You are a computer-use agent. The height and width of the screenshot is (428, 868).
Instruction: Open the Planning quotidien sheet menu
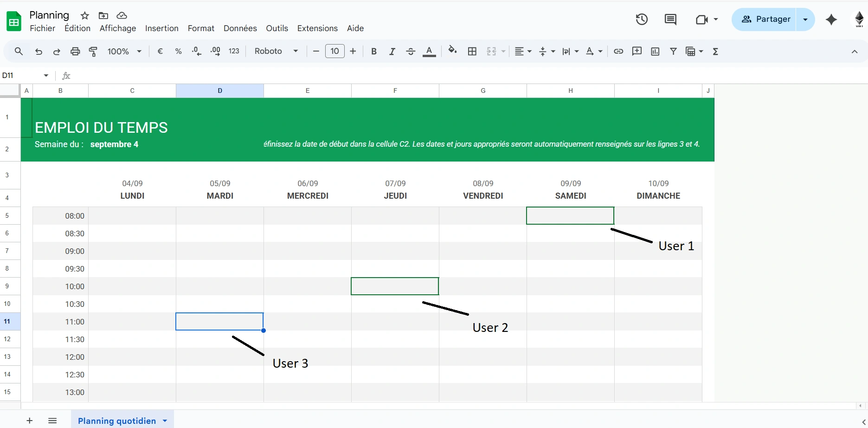(165, 421)
